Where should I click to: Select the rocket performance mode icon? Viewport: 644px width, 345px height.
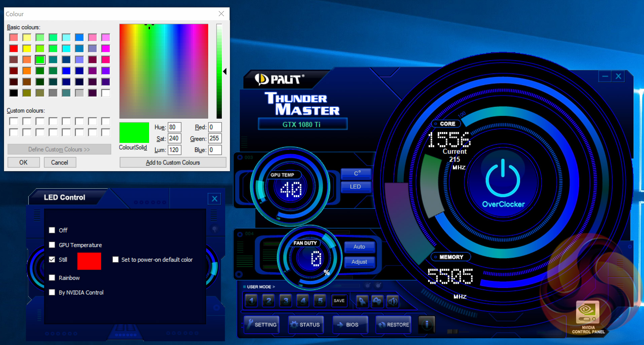click(x=362, y=301)
